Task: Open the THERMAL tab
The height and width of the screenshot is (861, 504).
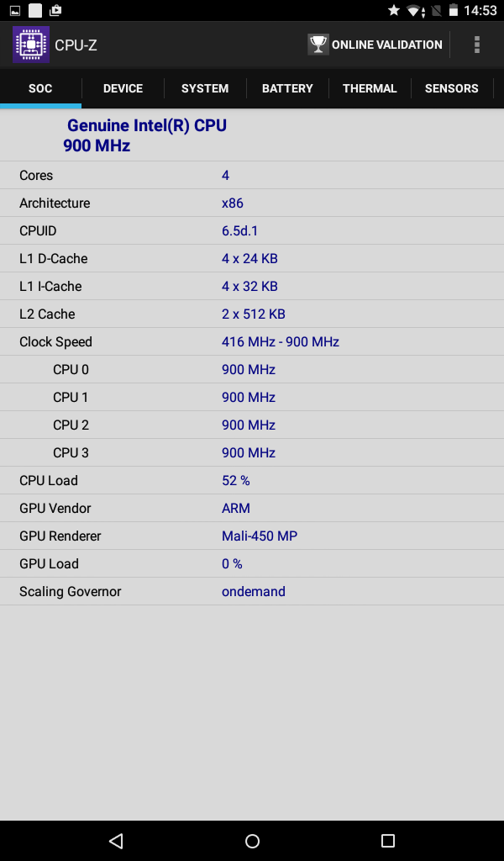Action: click(x=370, y=88)
